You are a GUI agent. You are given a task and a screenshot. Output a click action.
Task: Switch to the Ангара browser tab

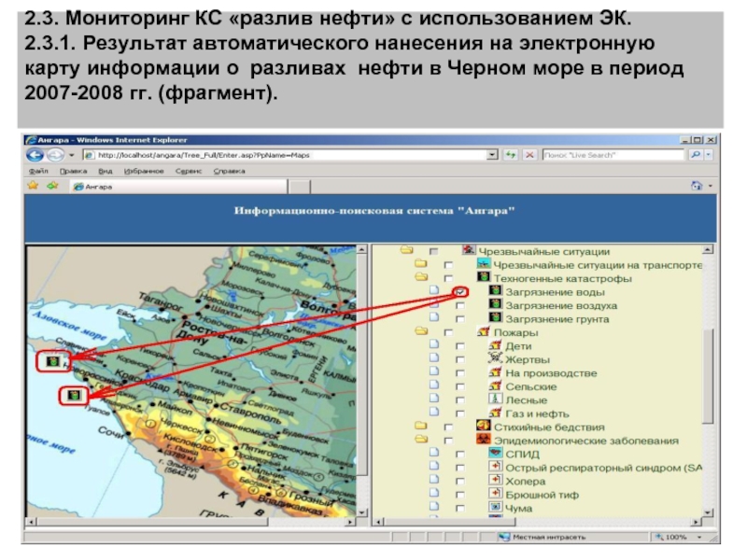(93, 187)
